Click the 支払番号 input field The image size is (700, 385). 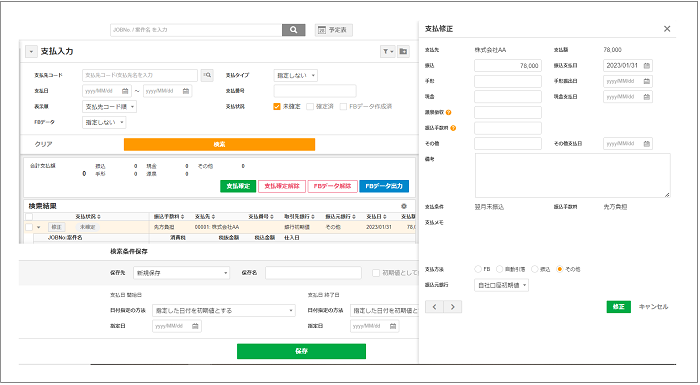315,91
